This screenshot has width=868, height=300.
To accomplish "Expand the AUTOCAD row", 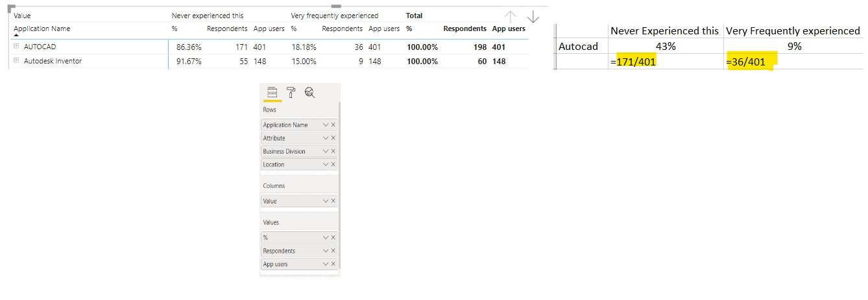I will click(x=16, y=47).
